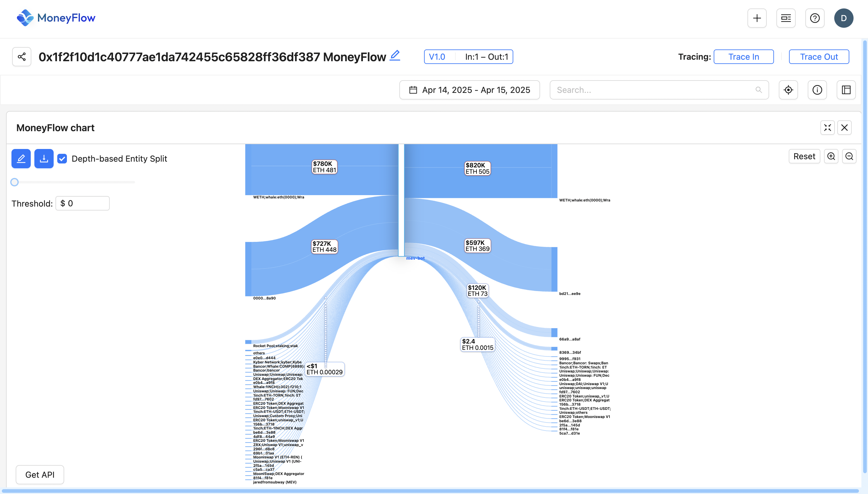Click the 0x1f2f10d1c407...df387 MoneyFlow address title
This screenshot has height=494, width=868.
pyautogui.click(x=212, y=57)
